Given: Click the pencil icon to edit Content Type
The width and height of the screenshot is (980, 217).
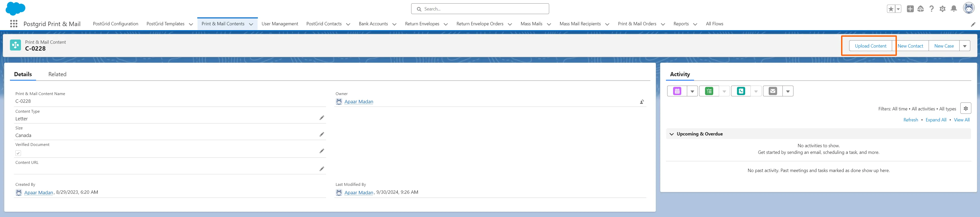Looking at the screenshot, I should (321, 118).
